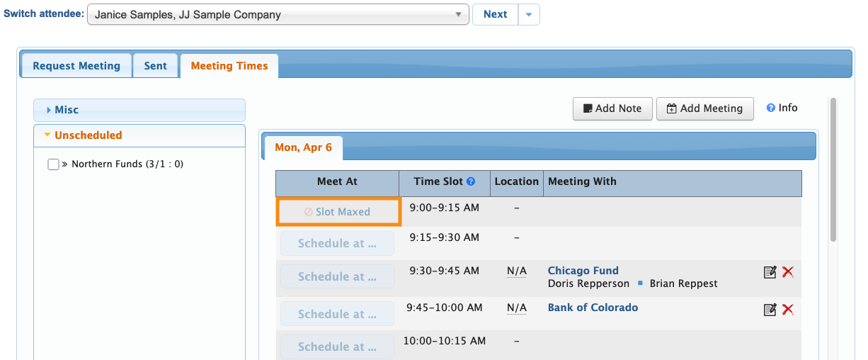Open the Switch attendee dropdown
The image size is (868, 360).
[278, 14]
